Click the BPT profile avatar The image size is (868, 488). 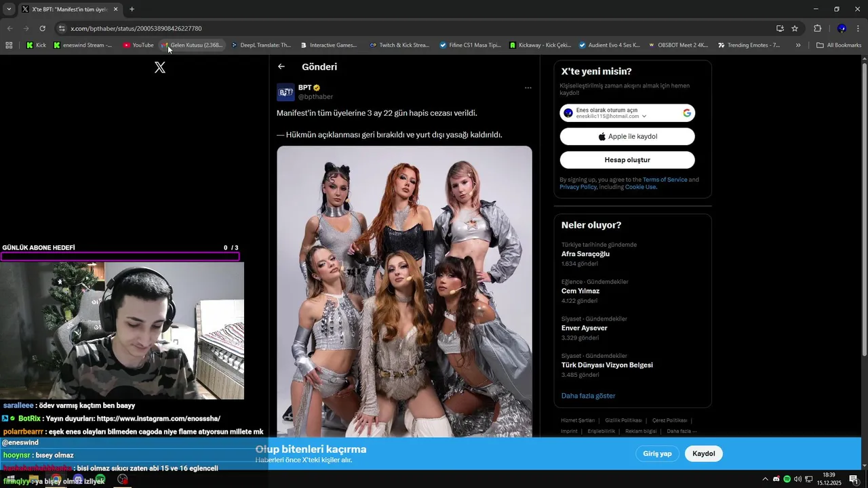pyautogui.click(x=285, y=92)
